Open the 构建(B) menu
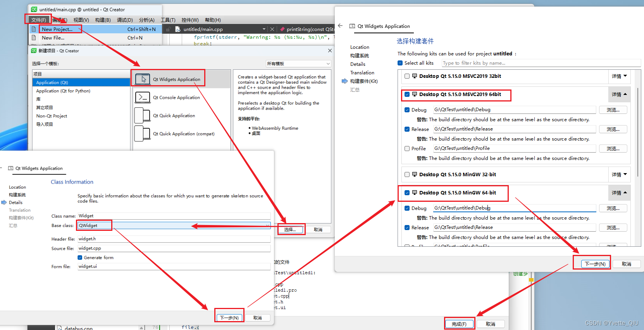 (x=103, y=20)
